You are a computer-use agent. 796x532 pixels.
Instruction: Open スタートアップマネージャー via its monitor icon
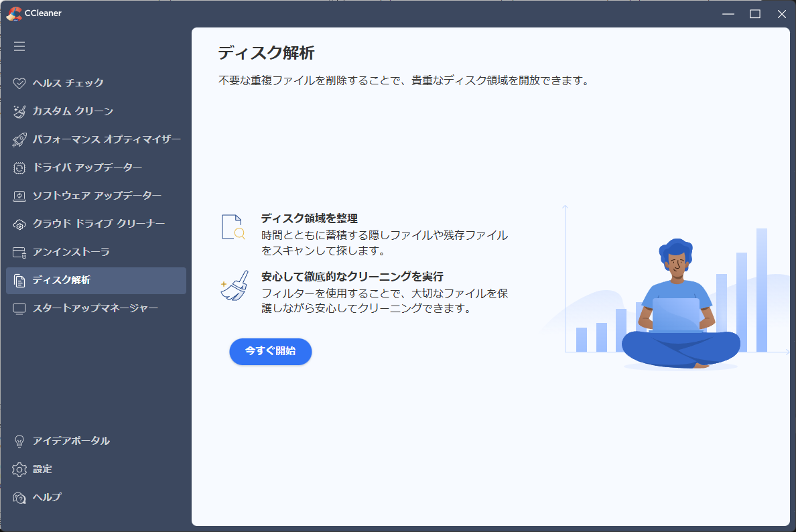[19, 308]
